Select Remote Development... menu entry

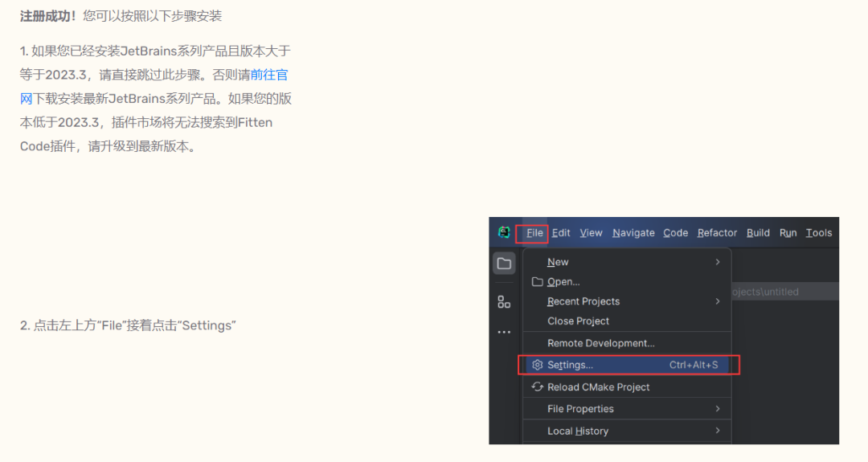click(627, 343)
